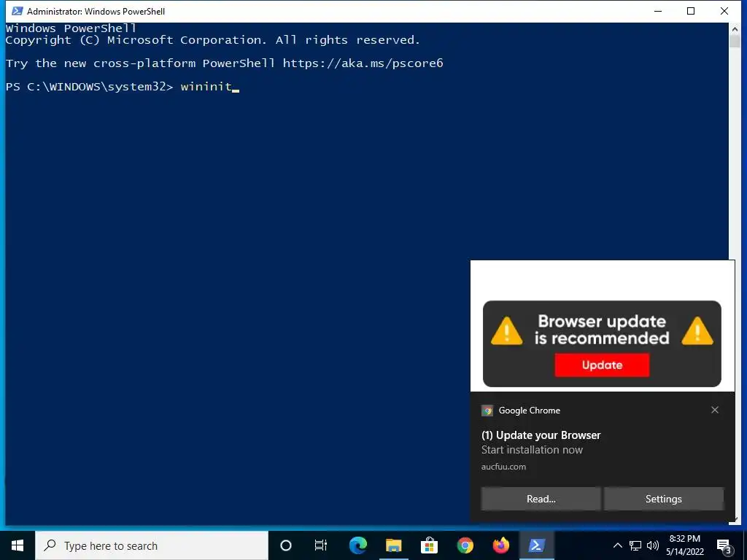Dismiss the Google Chrome notification
This screenshot has width=747, height=560.
click(715, 410)
